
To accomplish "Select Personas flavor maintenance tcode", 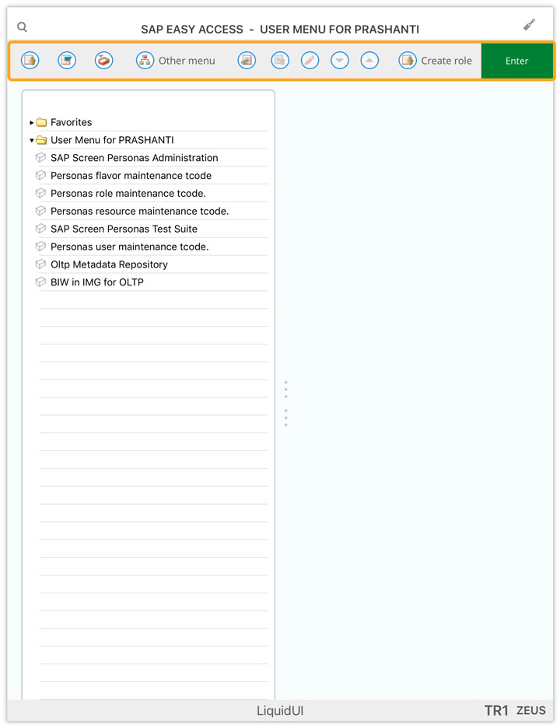I will [x=131, y=176].
